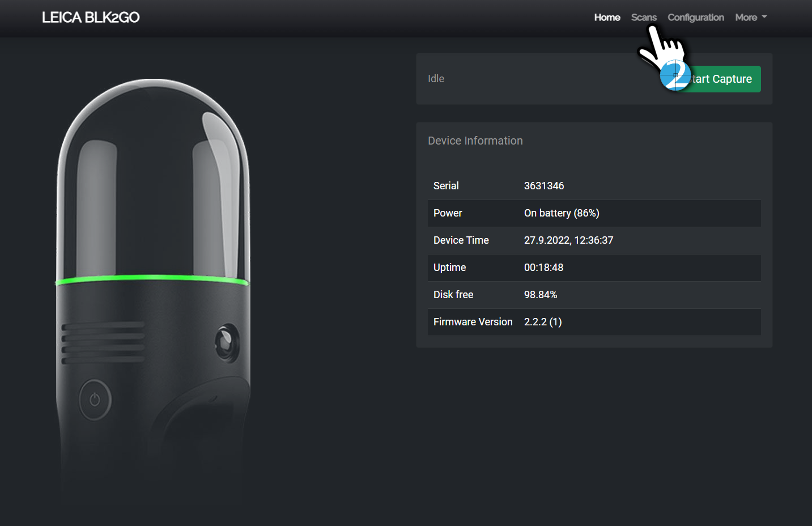The image size is (812, 526).
Task: Select the Idle status text
Action: [x=436, y=79]
